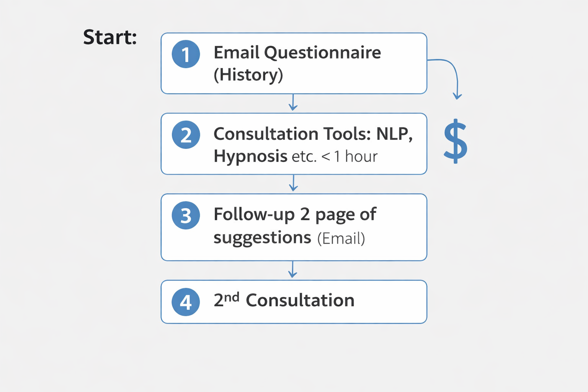Select the "NLP," text
The image size is (588, 392).
[394, 134]
